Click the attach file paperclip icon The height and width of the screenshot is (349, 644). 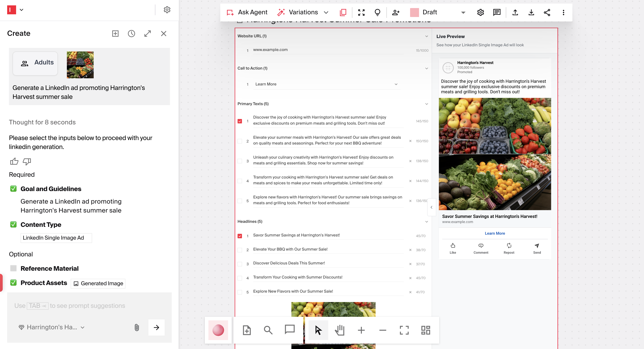click(137, 327)
